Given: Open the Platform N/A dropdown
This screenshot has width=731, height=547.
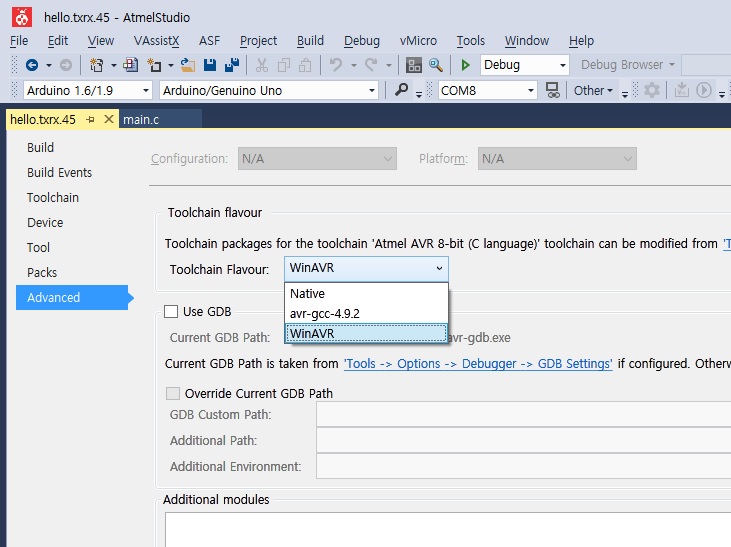Looking at the screenshot, I should tap(557, 159).
